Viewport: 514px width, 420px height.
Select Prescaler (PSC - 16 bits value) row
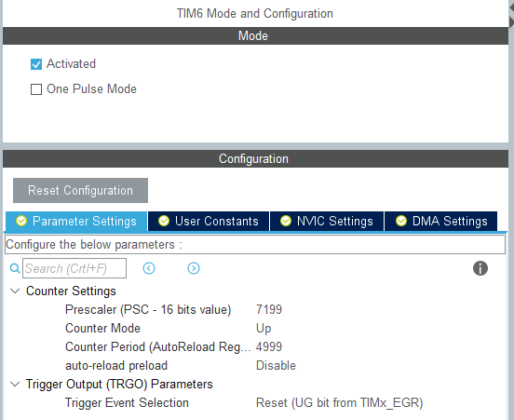coord(148,309)
